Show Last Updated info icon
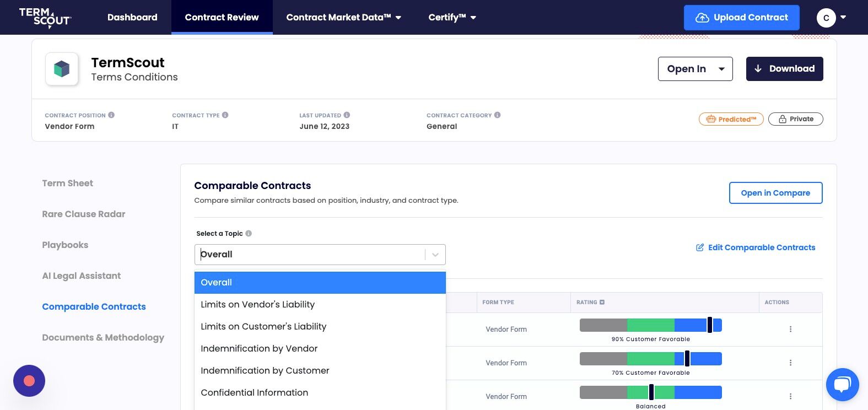 [x=347, y=115]
